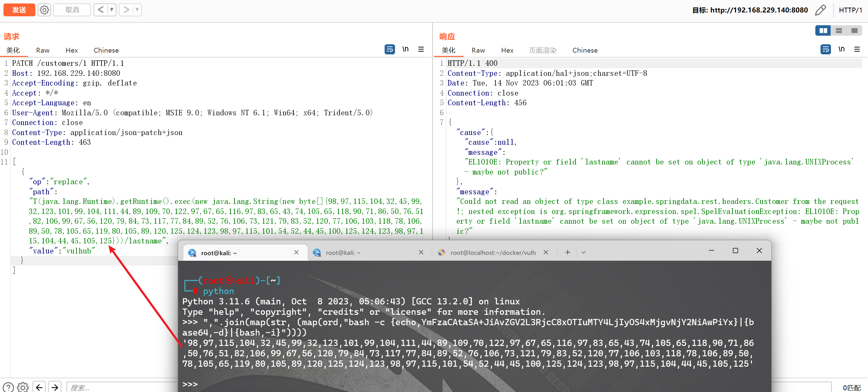The height and width of the screenshot is (392, 868).
Task: Close first root@kali terminal tab
Action: pyautogui.click(x=297, y=252)
